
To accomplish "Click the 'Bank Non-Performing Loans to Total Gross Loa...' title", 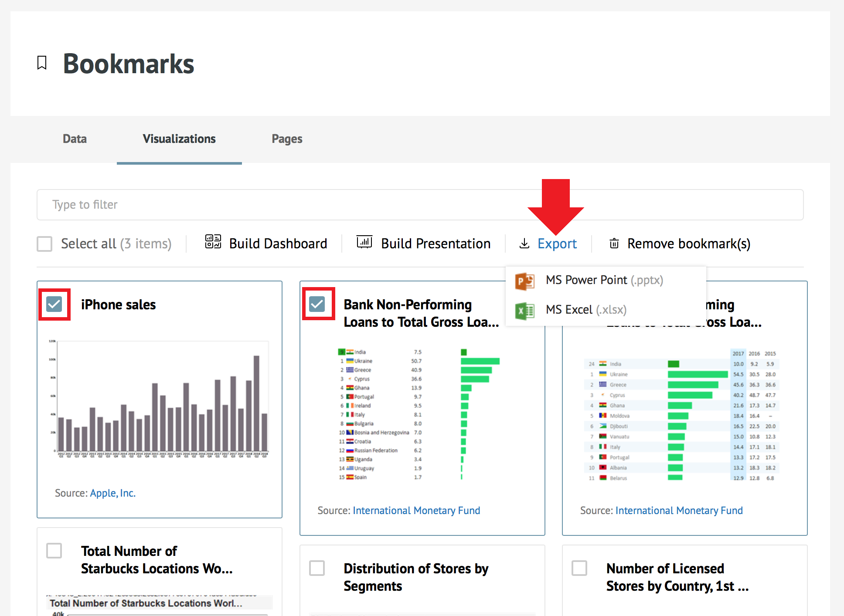I will pos(421,313).
